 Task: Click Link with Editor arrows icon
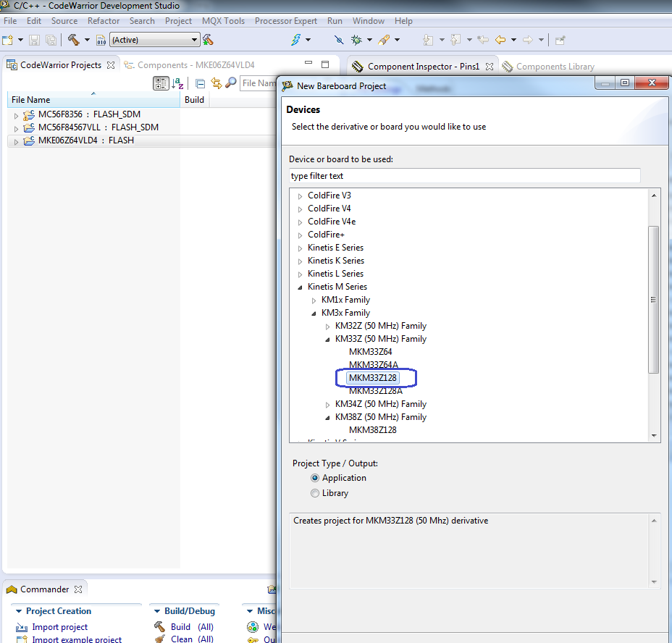pos(216,83)
